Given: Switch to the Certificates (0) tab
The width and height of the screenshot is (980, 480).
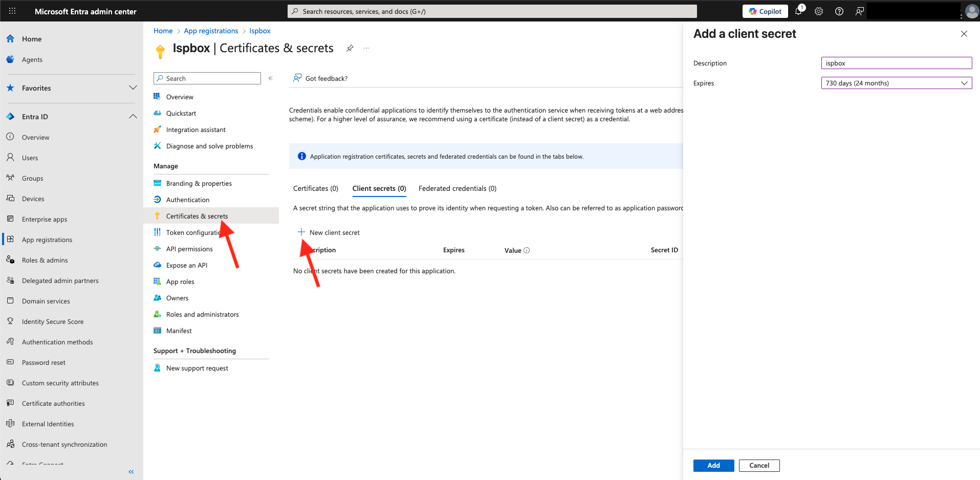Looking at the screenshot, I should coord(316,188).
